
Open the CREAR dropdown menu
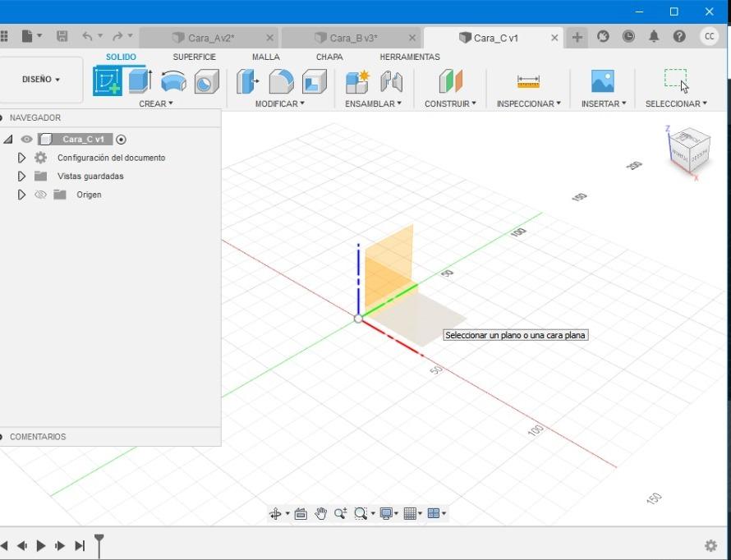tap(156, 104)
